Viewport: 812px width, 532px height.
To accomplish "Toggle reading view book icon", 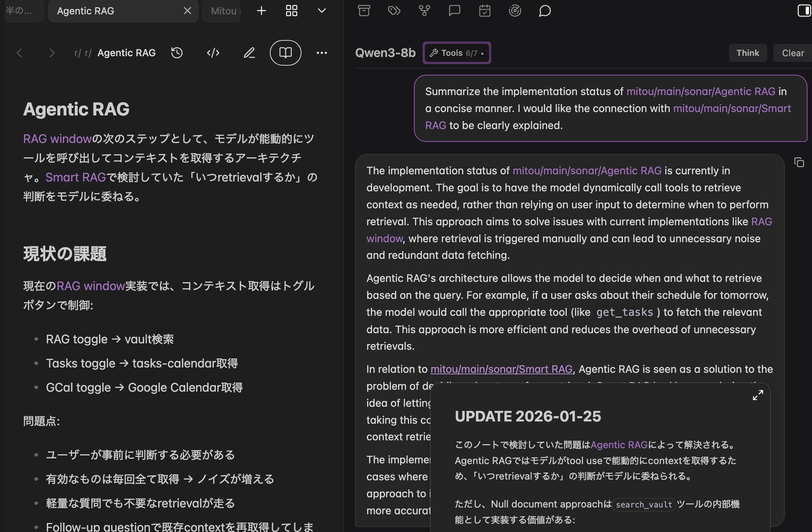I will 285,53.
